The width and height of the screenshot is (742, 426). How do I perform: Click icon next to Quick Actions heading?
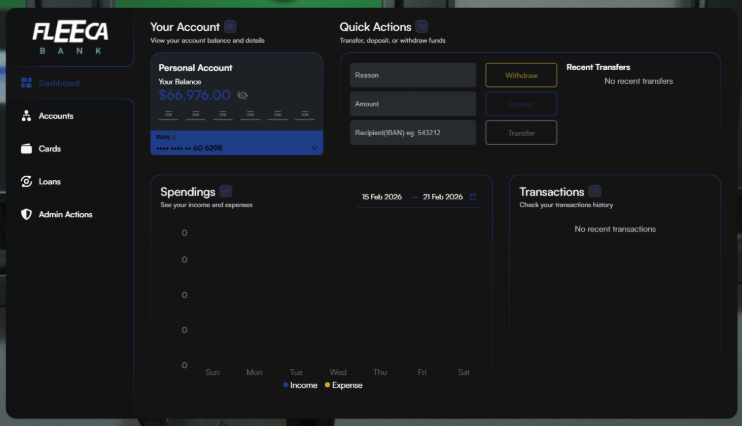(x=422, y=27)
